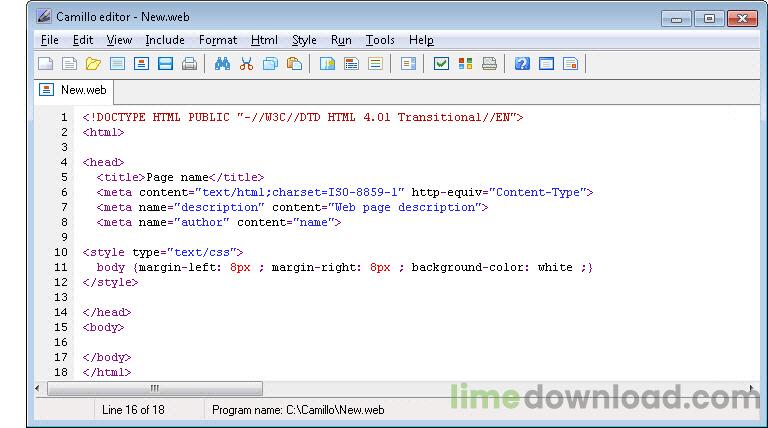This screenshot has height=428, width=768.
Task: Print using the printer icon
Action: click(189, 64)
